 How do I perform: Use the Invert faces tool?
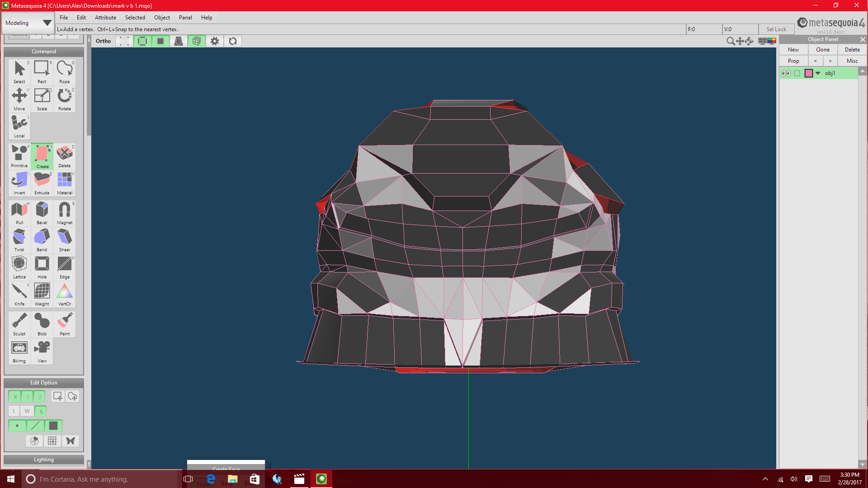[x=19, y=183]
